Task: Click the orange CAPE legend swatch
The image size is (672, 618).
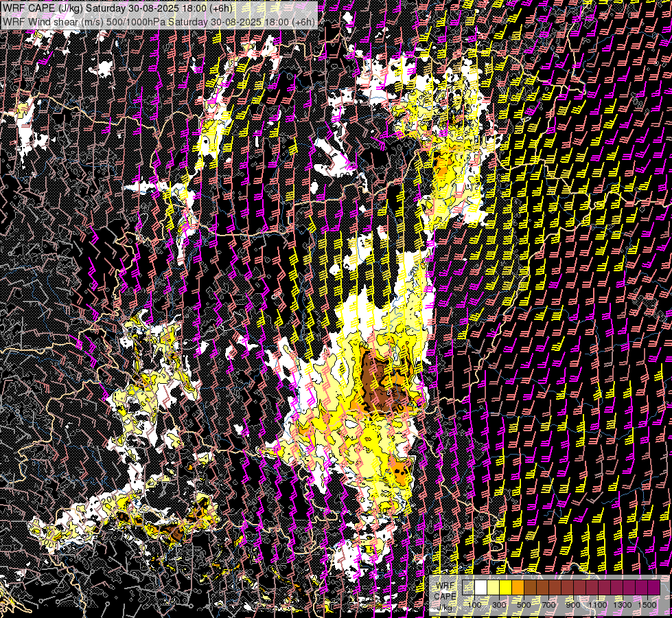Action: (x=518, y=587)
